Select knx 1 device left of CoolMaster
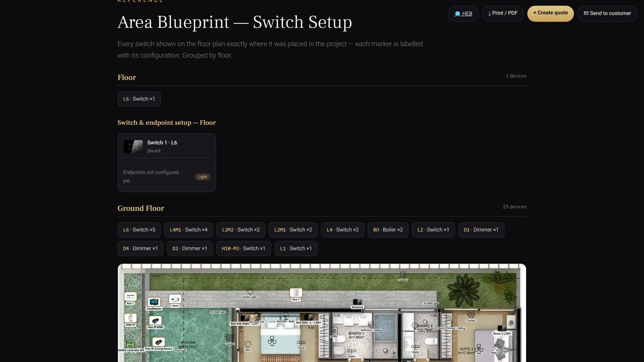The image size is (644, 362). (130, 297)
